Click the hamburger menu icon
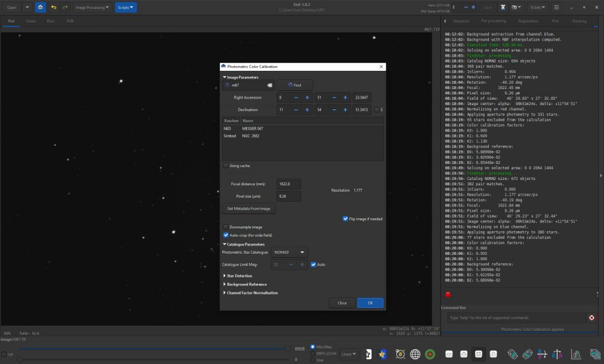Screen dimensions: 604x364 (x=556, y=8)
